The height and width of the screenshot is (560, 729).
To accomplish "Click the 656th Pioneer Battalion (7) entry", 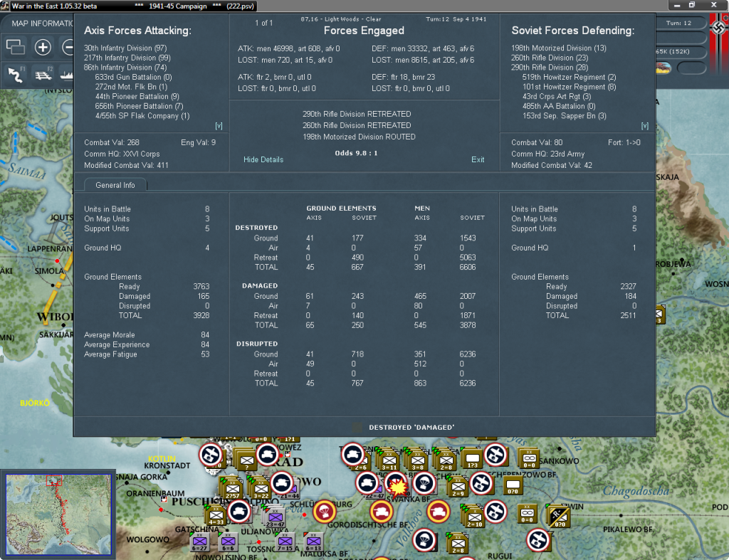I will click(x=139, y=107).
